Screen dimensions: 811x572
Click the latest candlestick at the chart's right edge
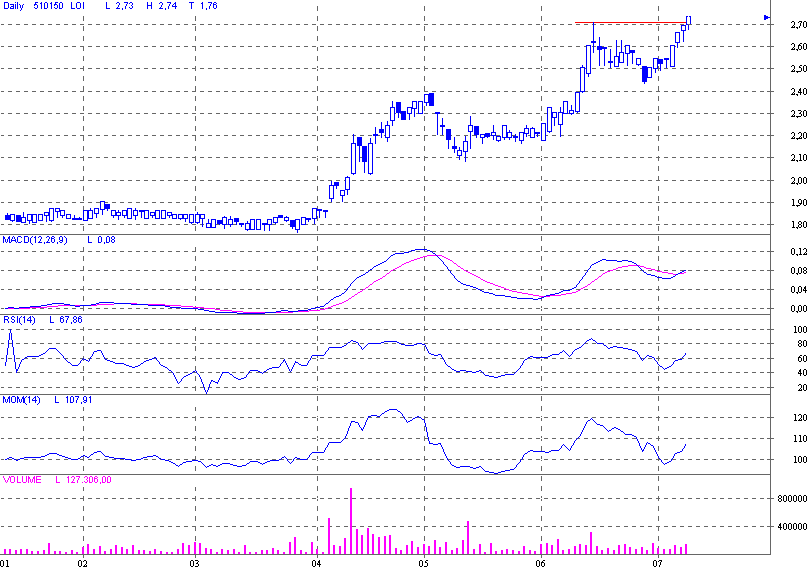[x=689, y=20]
